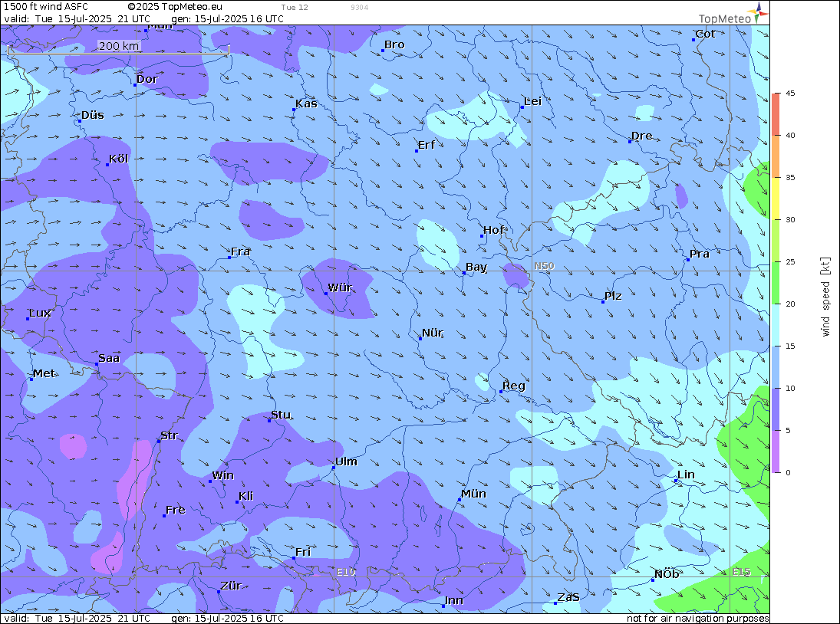Click the 0-5 kt purple legend color
The height and width of the screenshot is (624, 840).
776,452
